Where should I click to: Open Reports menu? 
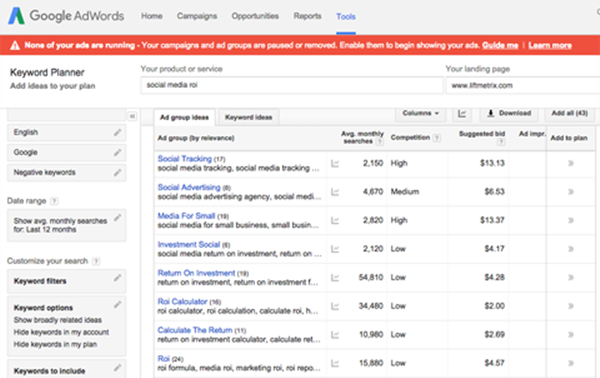[307, 16]
